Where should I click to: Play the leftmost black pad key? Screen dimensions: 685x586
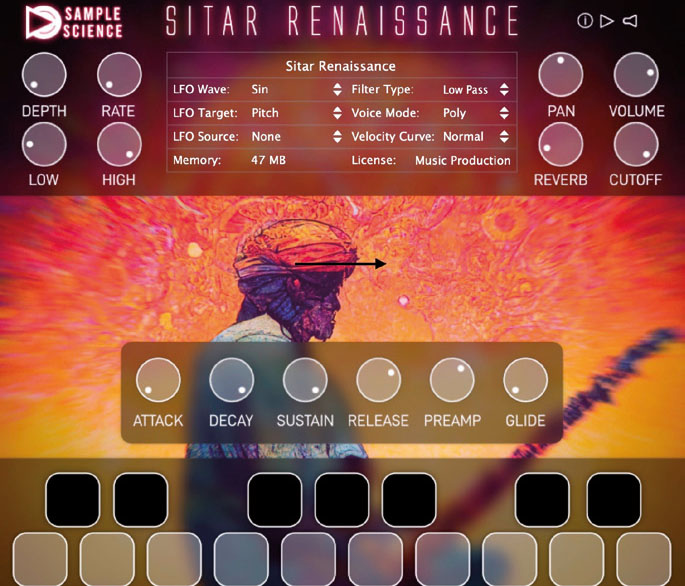coord(73,499)
